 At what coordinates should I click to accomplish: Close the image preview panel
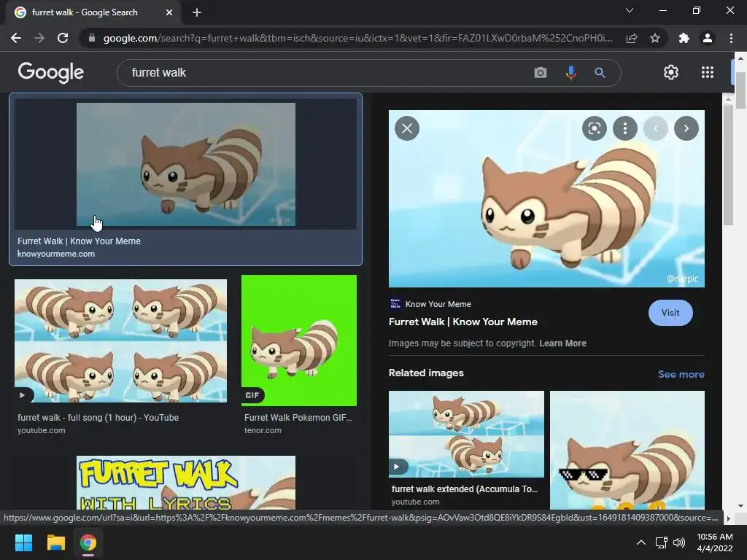[407, 128]
